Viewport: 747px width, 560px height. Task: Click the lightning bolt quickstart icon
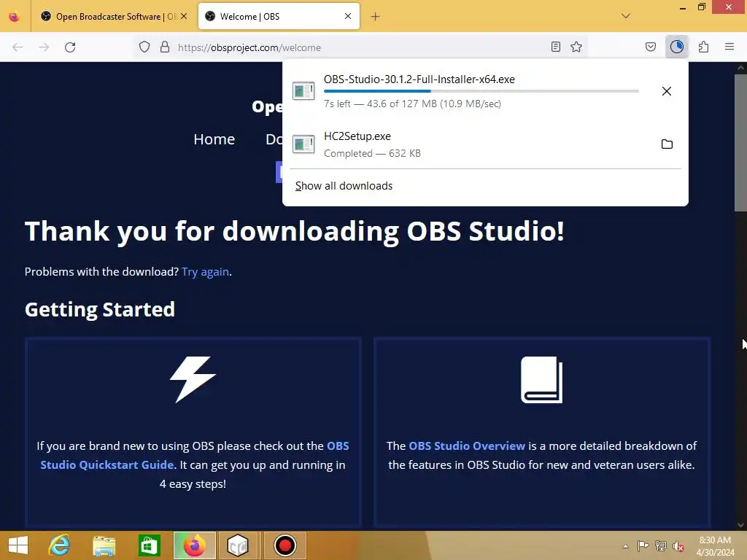point(193,379)
